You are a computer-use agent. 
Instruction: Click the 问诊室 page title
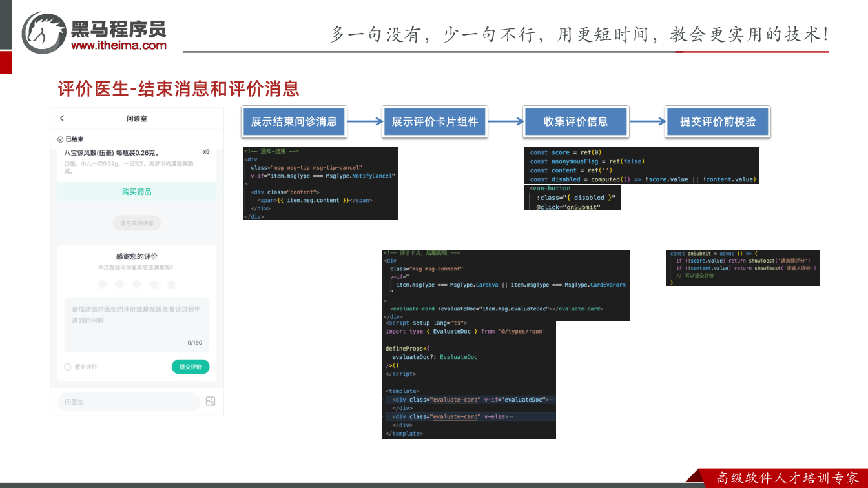point(137,119)
